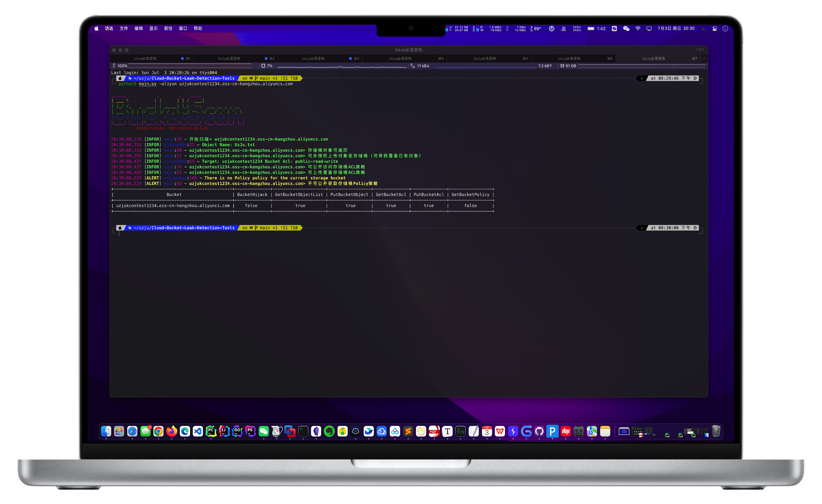822x504 pixels.
Task: Open Control Center toggles in menu bar
Action: point(715,29)
